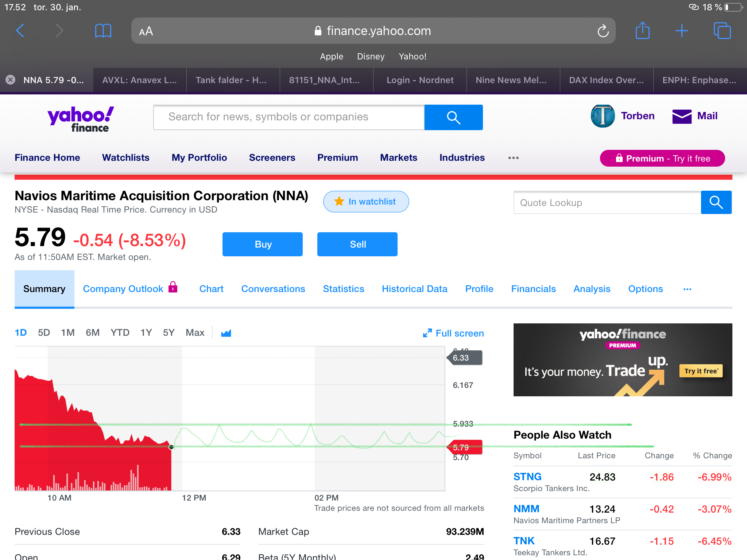
Task: Open the Disney favorites bookmark
Action: tap(371, 57)
